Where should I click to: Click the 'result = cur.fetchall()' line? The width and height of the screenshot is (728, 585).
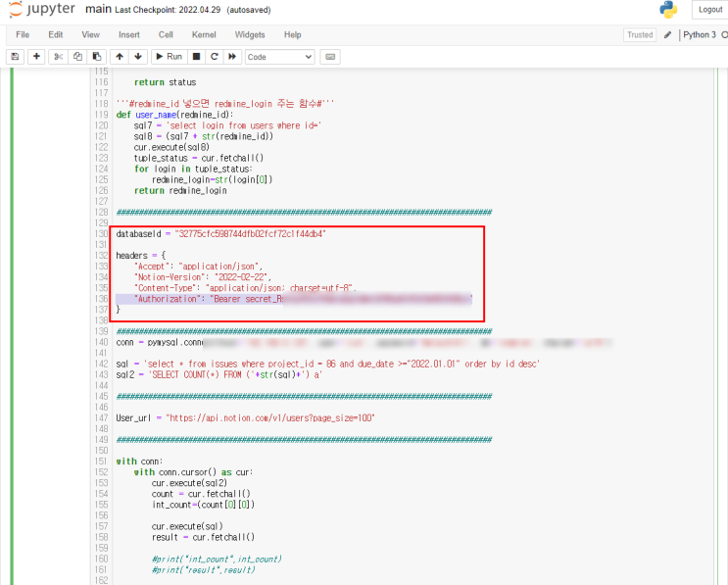[204, 537]
